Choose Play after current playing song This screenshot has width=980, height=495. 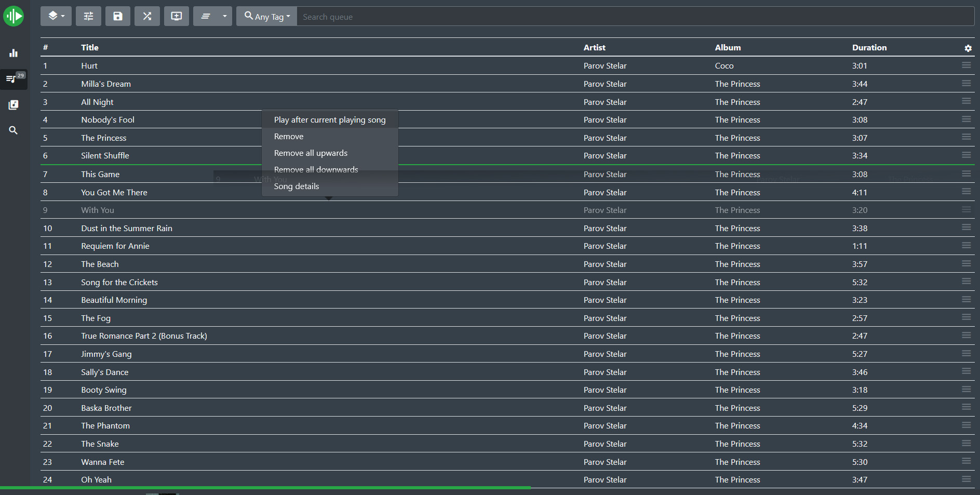click(x=330, y=120)
